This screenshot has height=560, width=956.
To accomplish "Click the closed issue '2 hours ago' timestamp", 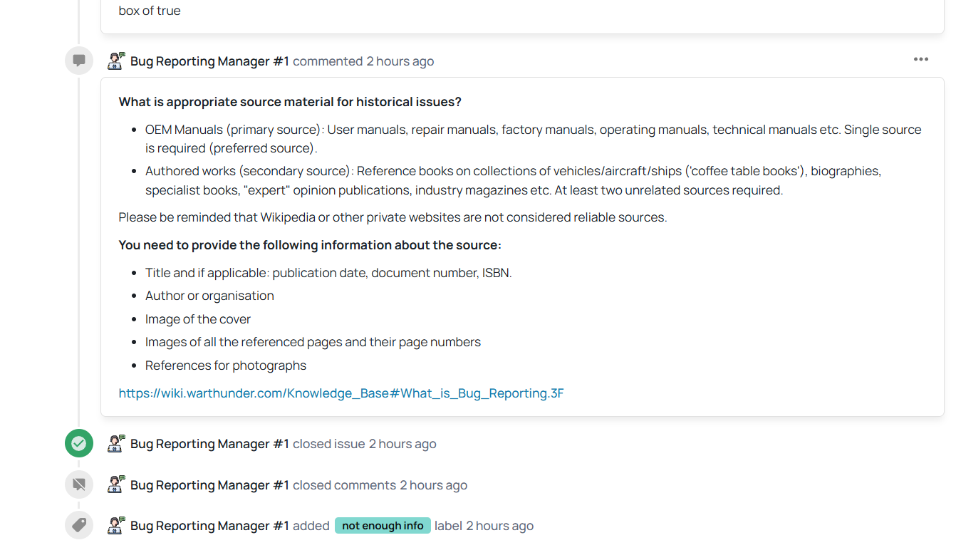I will 402,444.
